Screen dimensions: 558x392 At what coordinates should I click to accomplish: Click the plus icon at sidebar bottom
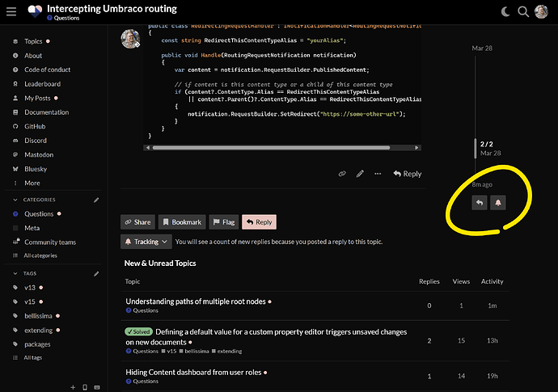[73, 387]
